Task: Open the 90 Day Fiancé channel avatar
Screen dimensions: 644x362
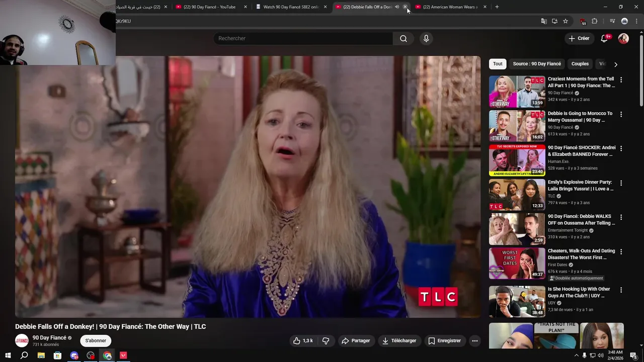Action: [x=22, y=341]
